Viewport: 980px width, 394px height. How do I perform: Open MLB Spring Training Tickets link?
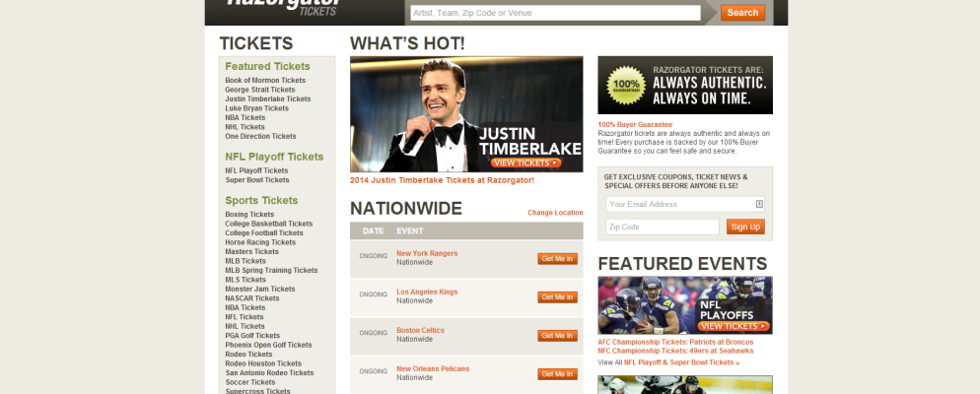pyautogui.click(x=271, y=271)
